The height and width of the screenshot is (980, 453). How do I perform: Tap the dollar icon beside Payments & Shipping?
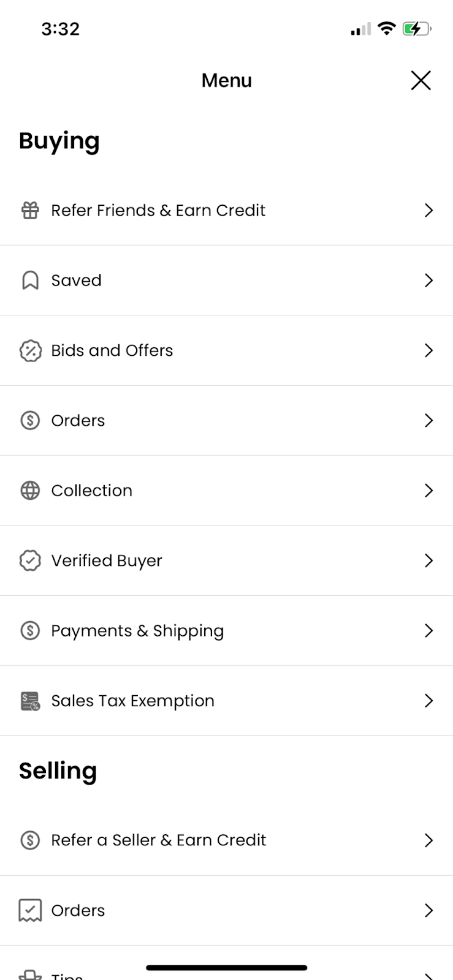pyautogui.click(x=30, y=631)
